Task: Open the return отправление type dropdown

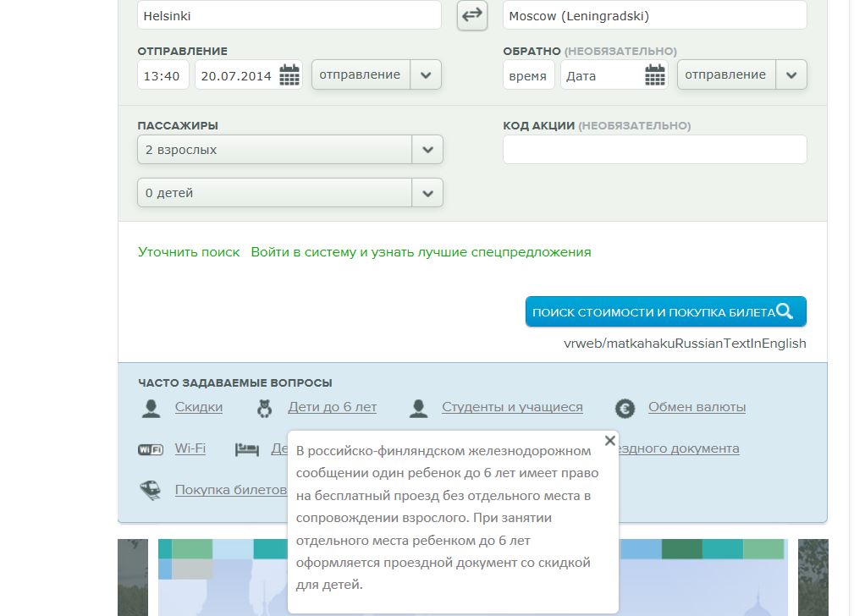Action: click(x=791, y=74)
